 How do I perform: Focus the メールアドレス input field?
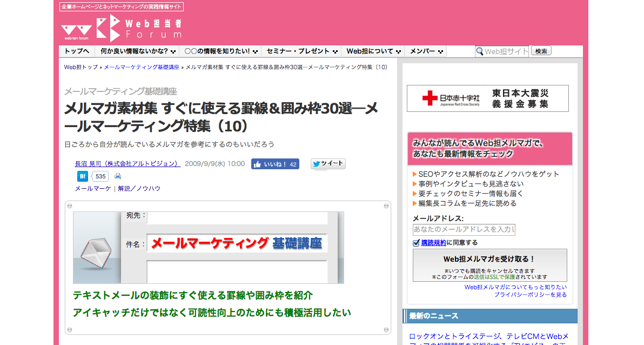464,229
